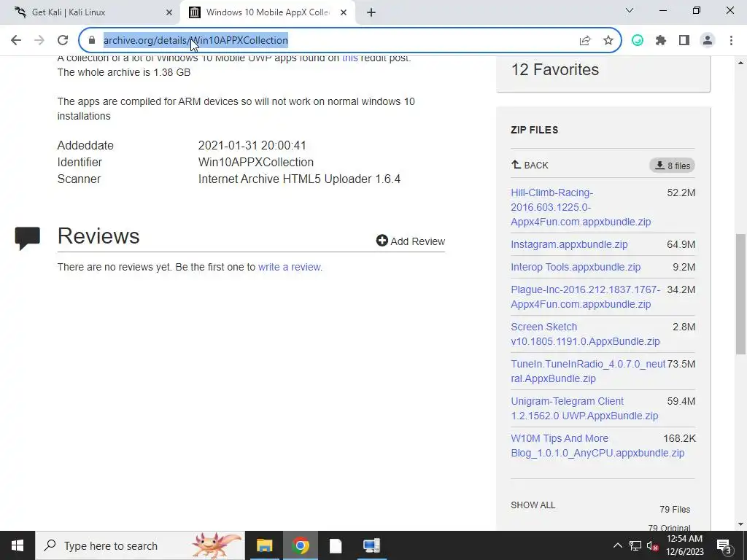Click the Identifier value Win10APPXCollection
This screenshot has width=747, height=560.
click(256, 163)
